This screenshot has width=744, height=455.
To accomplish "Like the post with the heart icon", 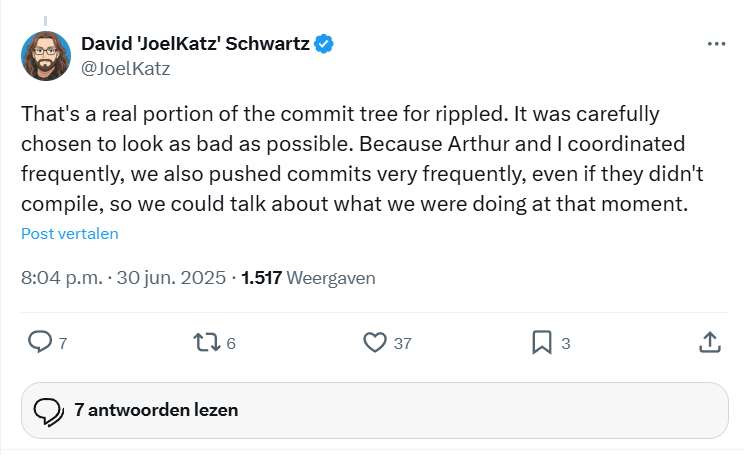I will [374, 342].
